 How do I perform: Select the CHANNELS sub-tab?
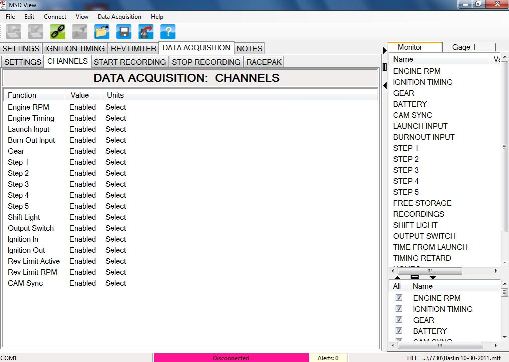[x=67, y=61]
